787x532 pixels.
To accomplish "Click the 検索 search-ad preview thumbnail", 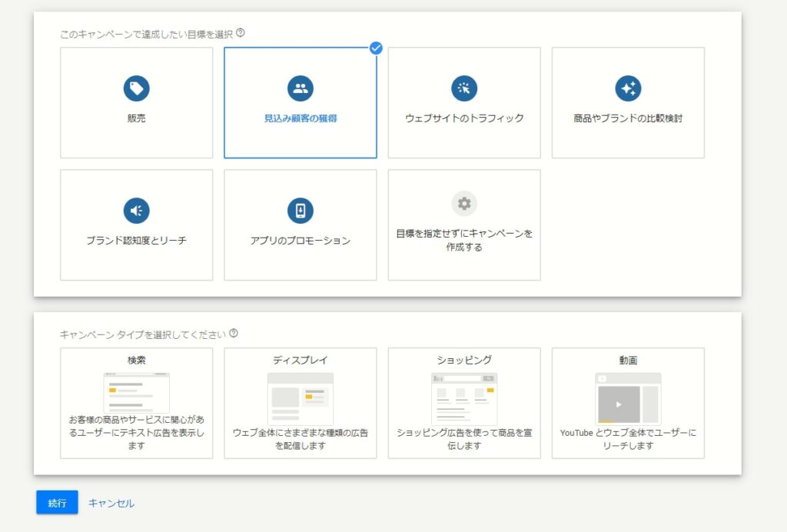I will click(137, 393).
